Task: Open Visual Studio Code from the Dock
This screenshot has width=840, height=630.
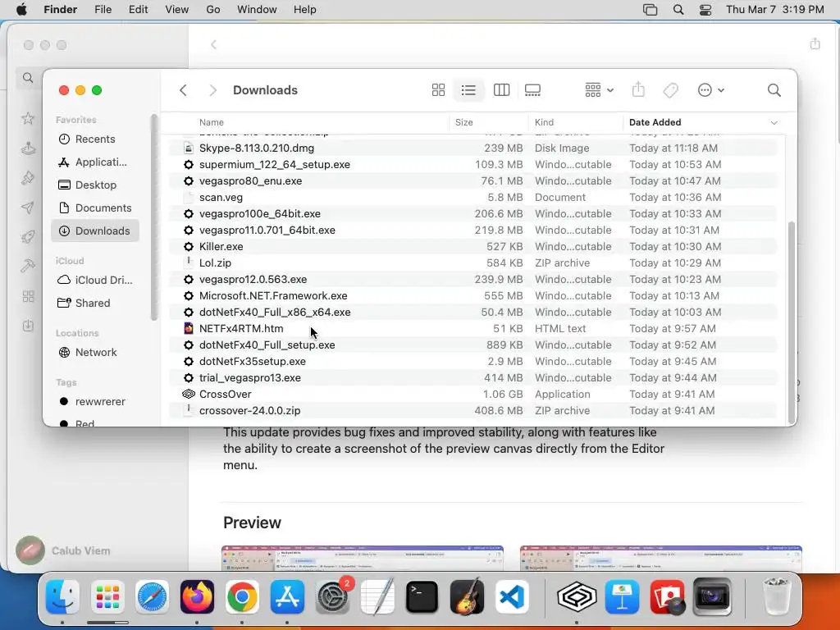Action: click(512, 597)
